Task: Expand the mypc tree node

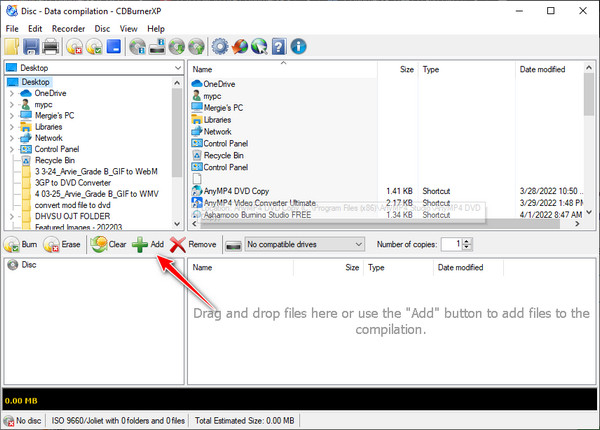Action: click(x=11, y=104)
